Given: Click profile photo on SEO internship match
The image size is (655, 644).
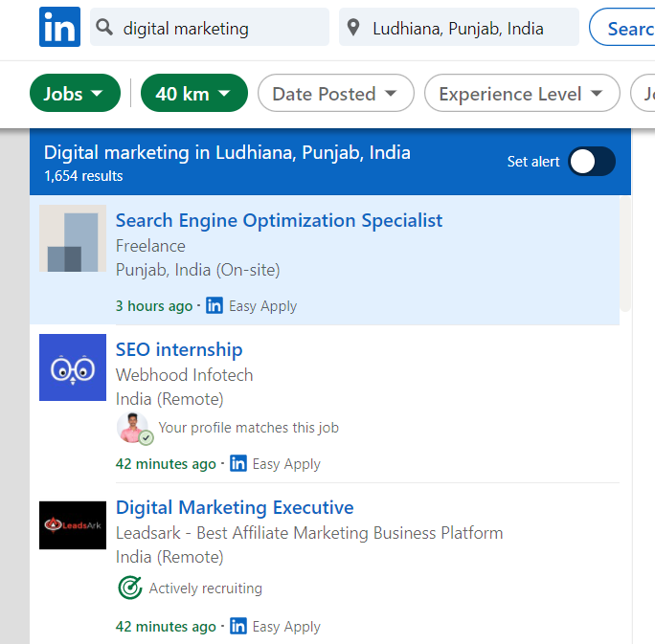Looking at the screenshot, I should click(133, 428).
